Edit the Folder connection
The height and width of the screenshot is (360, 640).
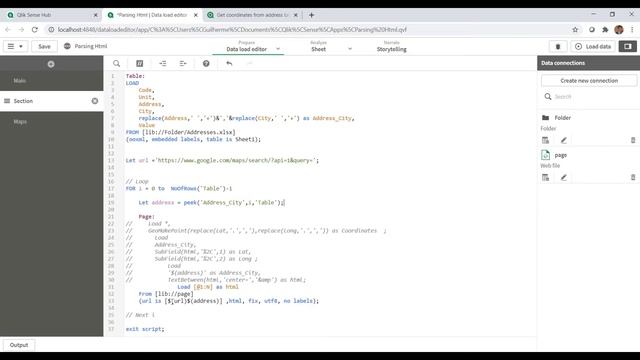[564, 140]
